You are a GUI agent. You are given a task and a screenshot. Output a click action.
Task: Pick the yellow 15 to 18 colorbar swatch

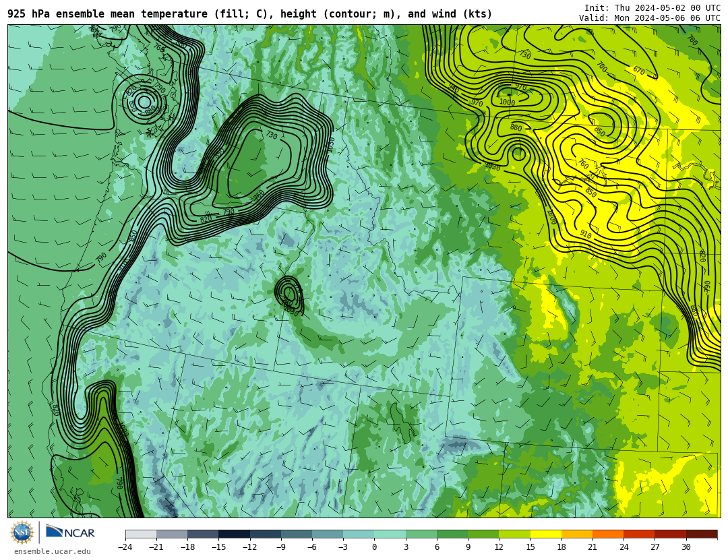[x=545, y=534]
